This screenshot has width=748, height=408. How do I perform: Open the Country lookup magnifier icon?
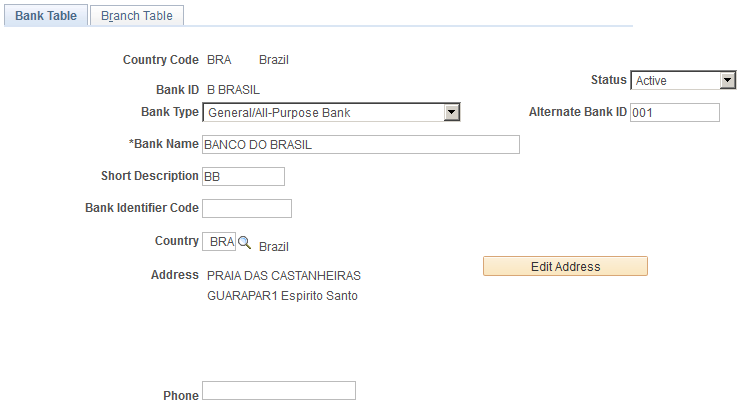coord(244,242)
